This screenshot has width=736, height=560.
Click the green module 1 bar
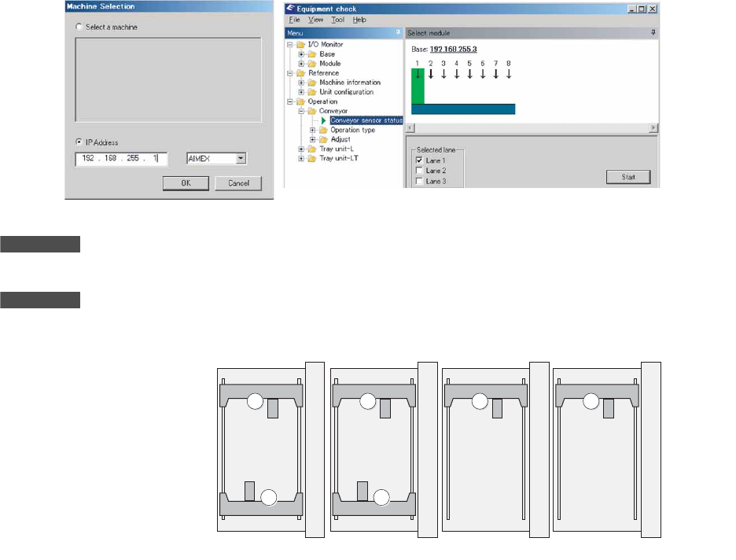(418, 87)
